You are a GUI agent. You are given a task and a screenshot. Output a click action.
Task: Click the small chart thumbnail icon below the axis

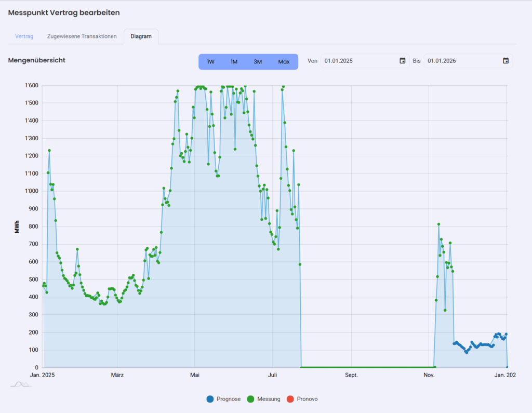pyautogui.click(x=21, y=384)
